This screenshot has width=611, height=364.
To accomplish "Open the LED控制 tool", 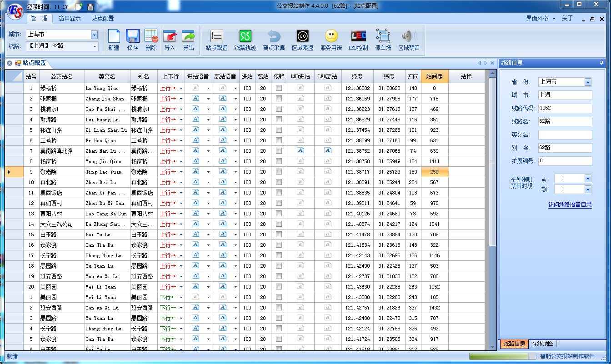I will (358, 40).
